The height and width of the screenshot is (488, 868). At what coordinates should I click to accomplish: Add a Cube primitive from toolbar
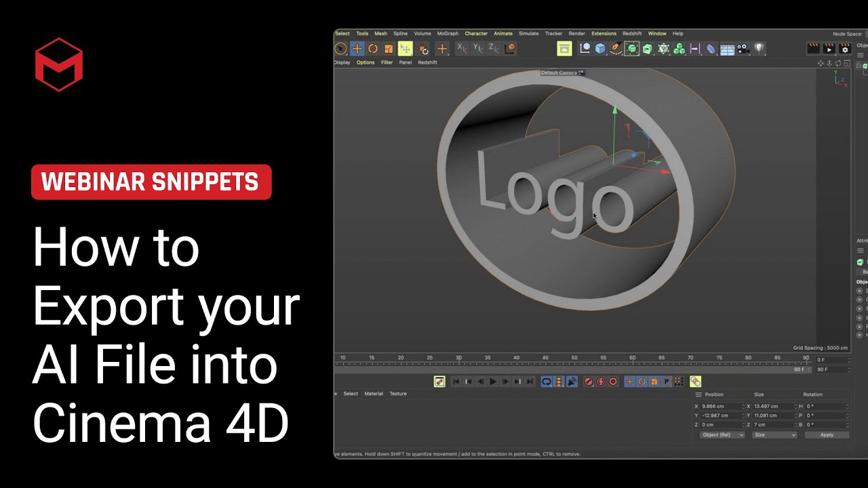pos(600,49)
